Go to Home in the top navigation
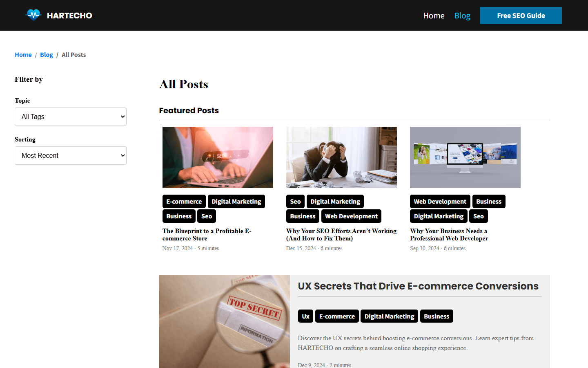The width and height of the screenshot is (588, 368). 434,16
